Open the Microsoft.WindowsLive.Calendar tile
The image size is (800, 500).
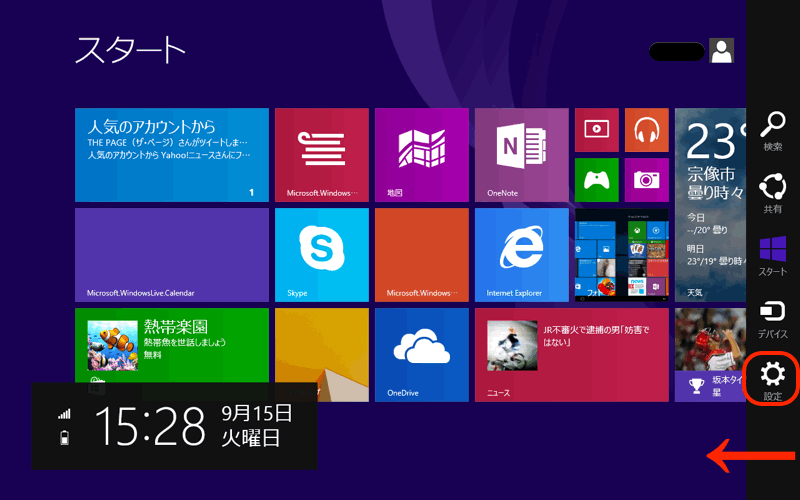[x=171, y=254]
